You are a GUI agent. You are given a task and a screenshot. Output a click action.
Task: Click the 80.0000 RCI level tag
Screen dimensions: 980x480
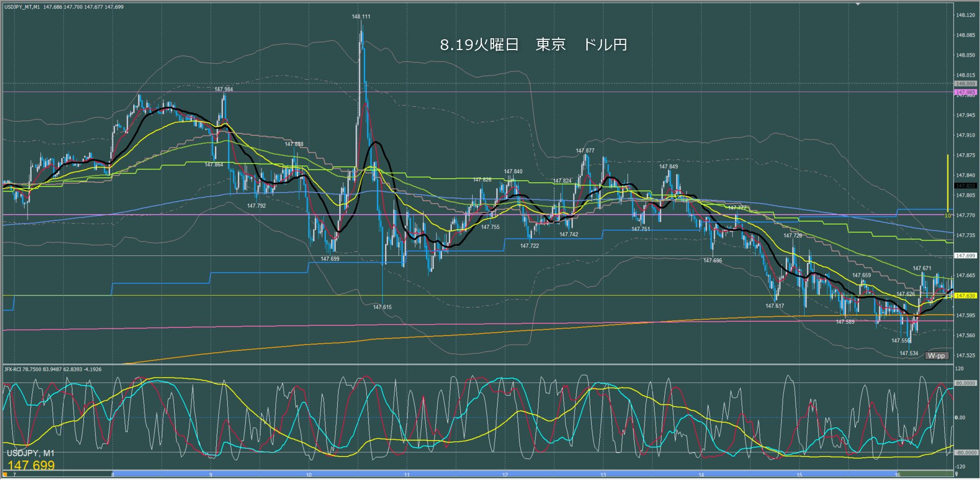coord(965,383)
